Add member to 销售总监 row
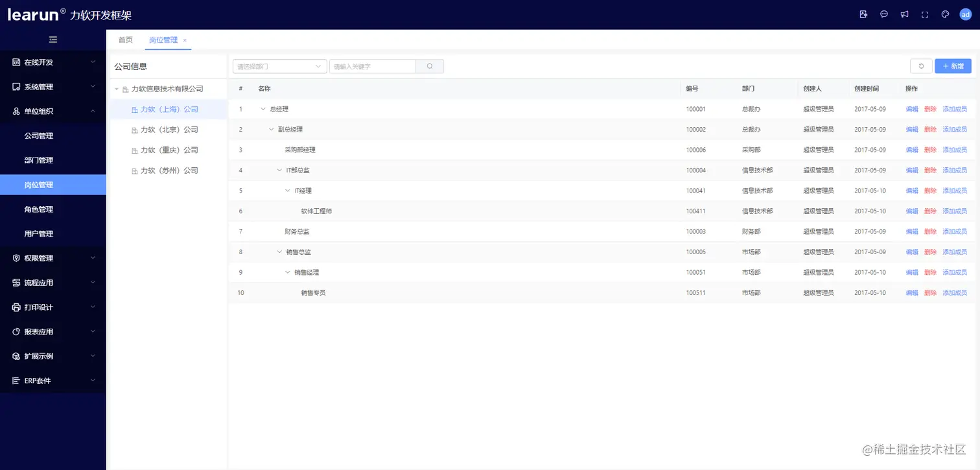The image size is (980, 470). coord(955,252)
